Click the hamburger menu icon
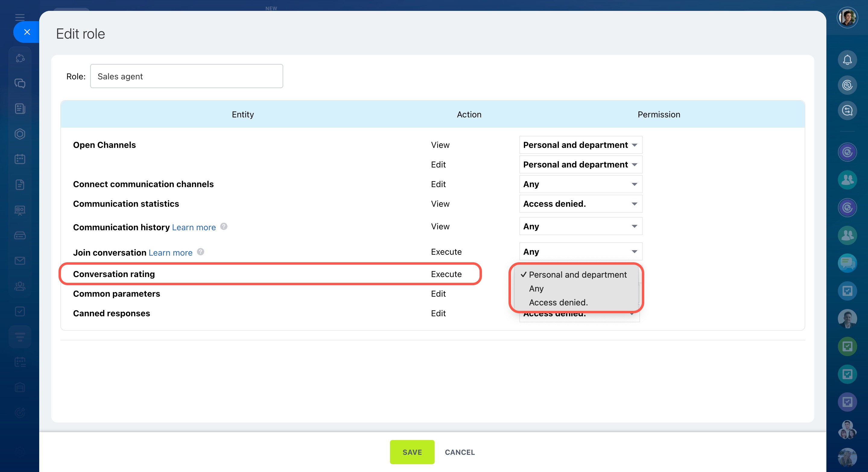Viewport: 868px width, 472px height. click(x=20, y=18)
